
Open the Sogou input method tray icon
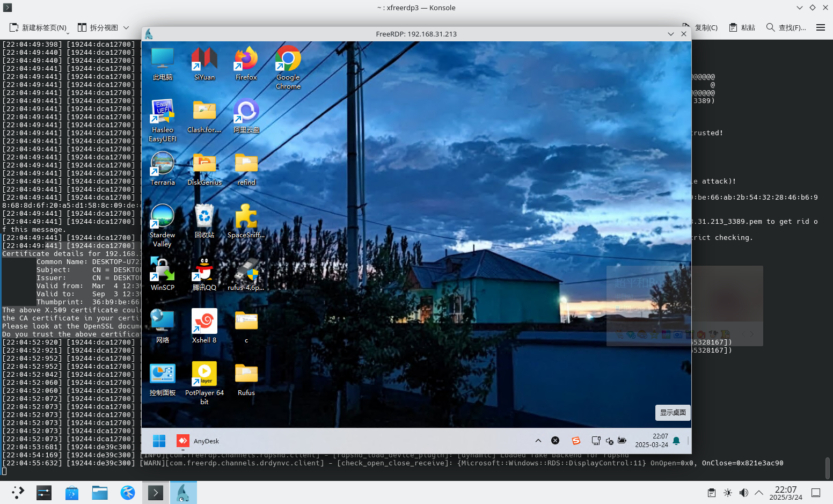pyautogui.click(x=576, y=441)
